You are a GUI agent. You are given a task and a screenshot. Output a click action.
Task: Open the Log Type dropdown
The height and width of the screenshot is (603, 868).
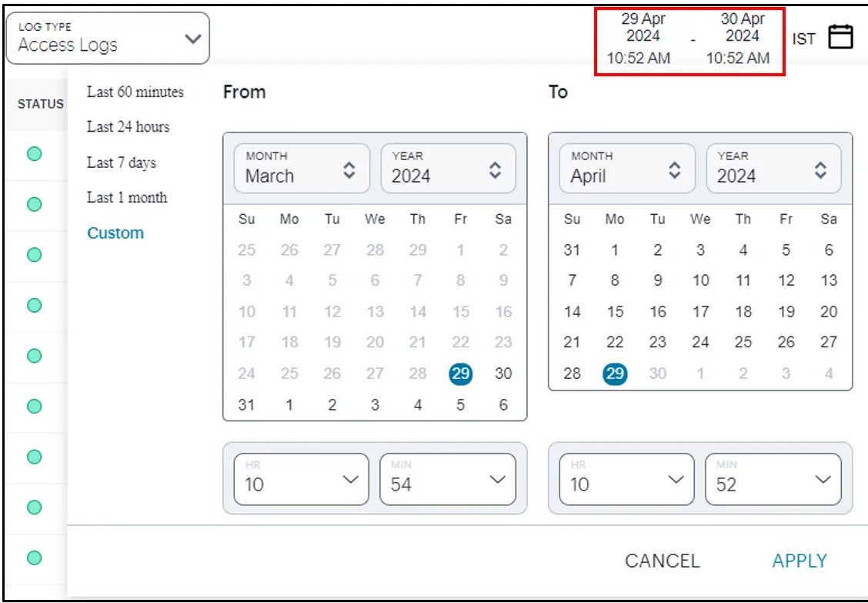(x=108, y=39)
